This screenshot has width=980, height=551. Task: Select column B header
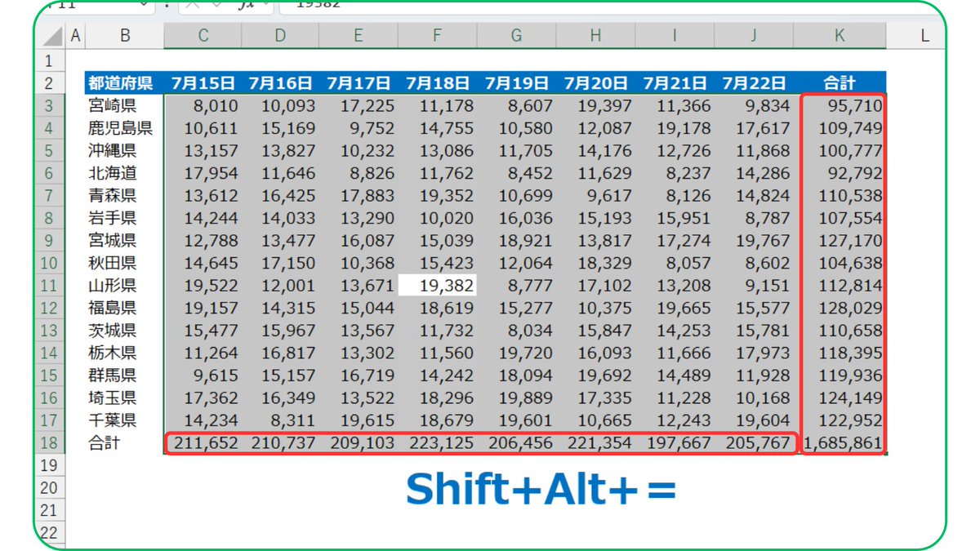(x=125, y=35)
